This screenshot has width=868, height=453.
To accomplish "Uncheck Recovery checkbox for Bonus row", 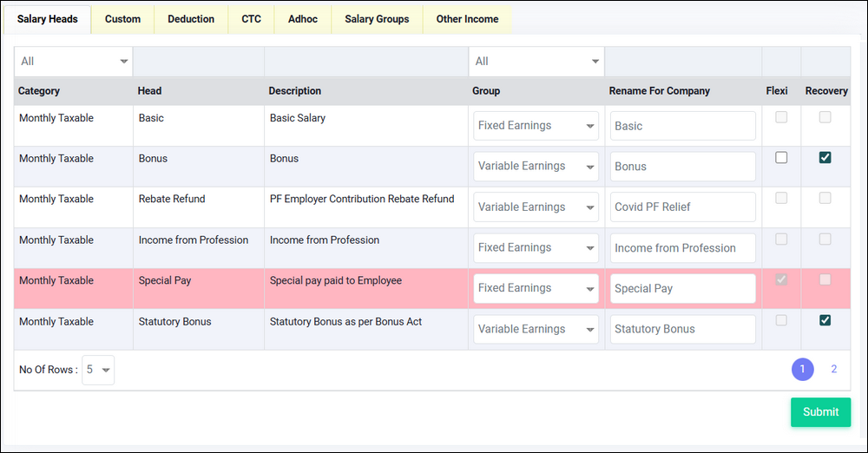I will click(825, 158).
